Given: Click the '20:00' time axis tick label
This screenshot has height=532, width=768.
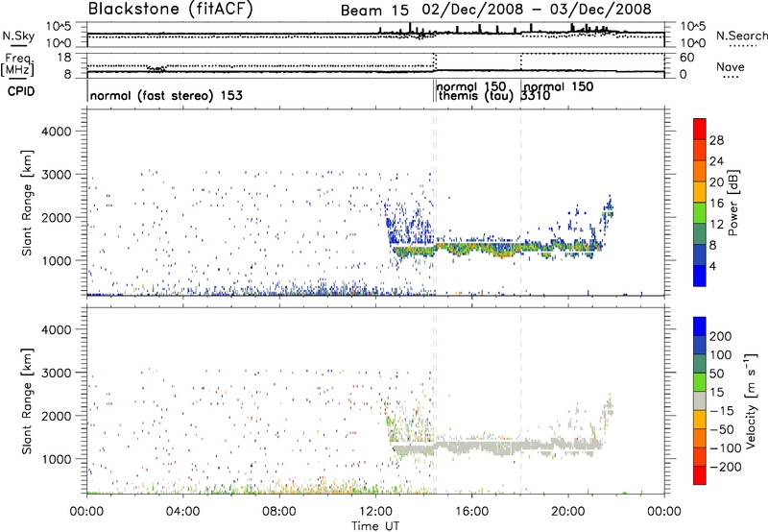Looking at the screenshot, I should [x=567, y=512].
